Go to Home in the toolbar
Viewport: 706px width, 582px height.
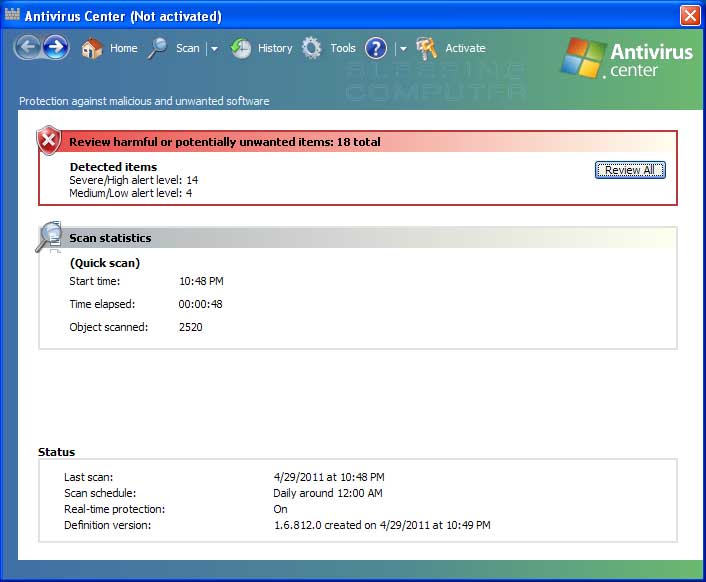tap(124, 48)
